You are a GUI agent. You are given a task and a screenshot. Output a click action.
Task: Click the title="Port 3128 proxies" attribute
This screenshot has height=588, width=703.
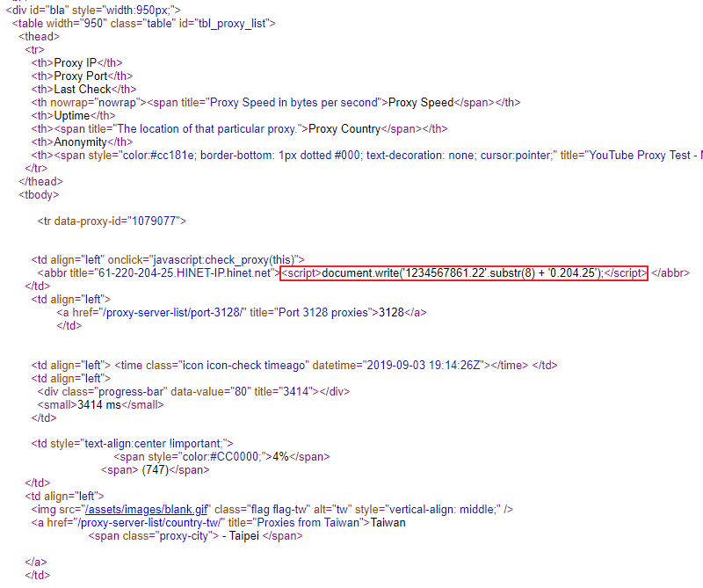point(309,313)
